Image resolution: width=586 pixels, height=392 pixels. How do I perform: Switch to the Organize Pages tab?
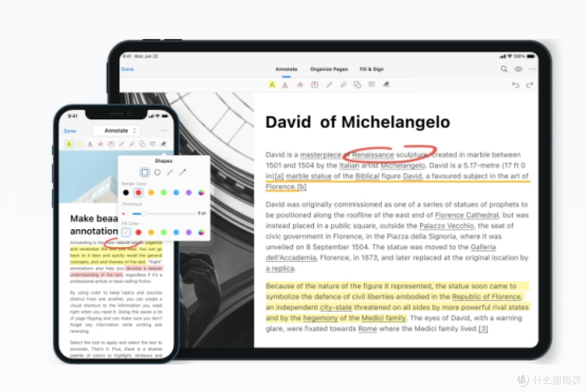329,69
